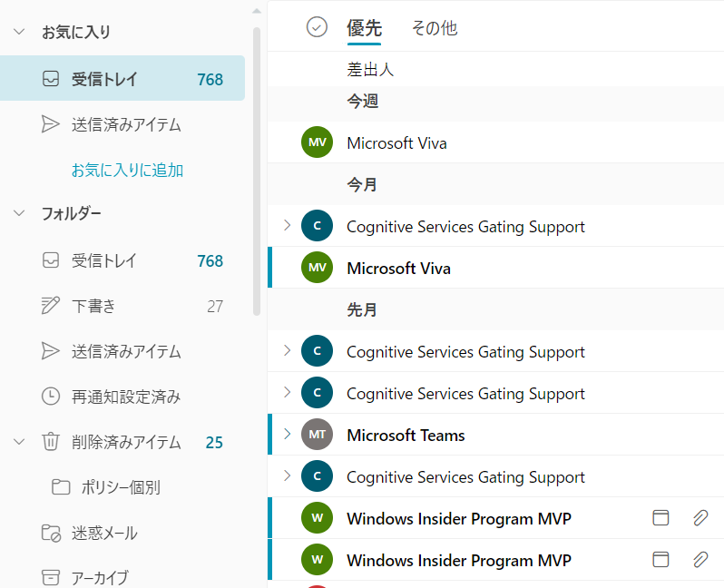Select 下書き folder label
The width and height of the screenshot is (724, 588).
[x=93, y=306]
